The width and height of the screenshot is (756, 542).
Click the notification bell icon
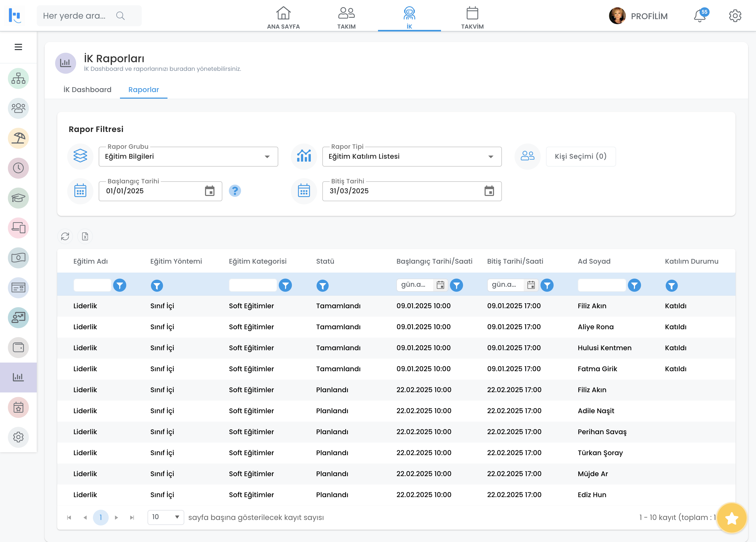pyautogui.click(x=700, y=16)
